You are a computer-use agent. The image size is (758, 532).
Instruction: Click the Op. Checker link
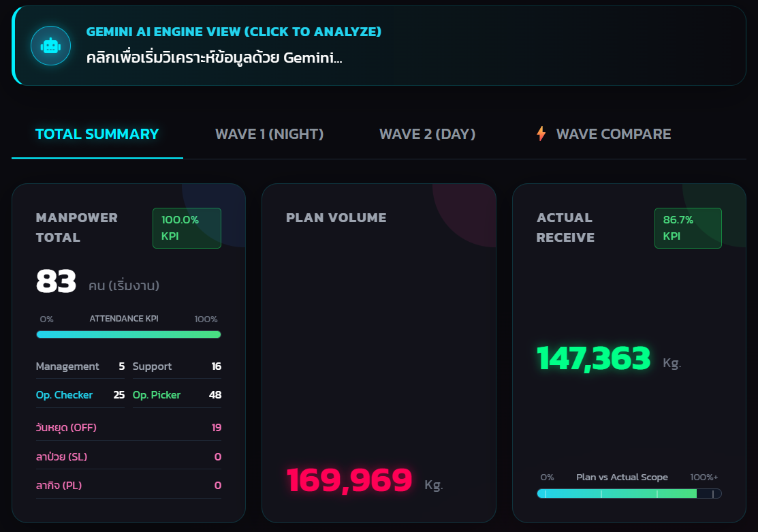pos(64,394)
